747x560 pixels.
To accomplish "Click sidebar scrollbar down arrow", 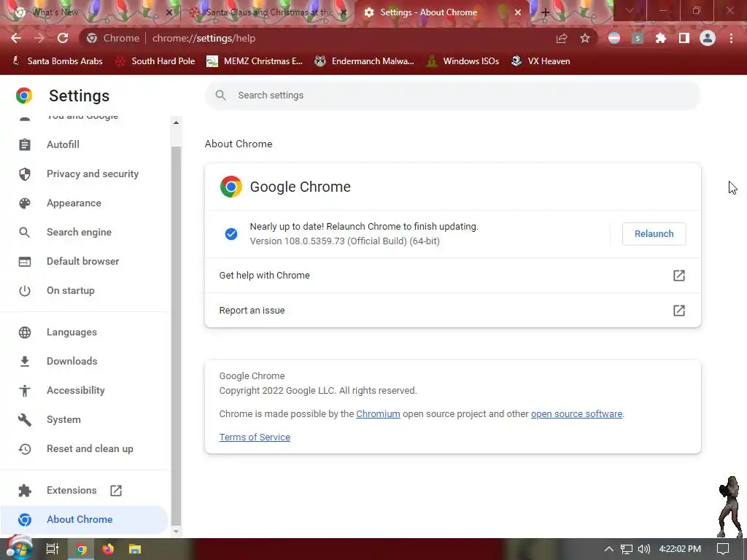I will 176,532.
